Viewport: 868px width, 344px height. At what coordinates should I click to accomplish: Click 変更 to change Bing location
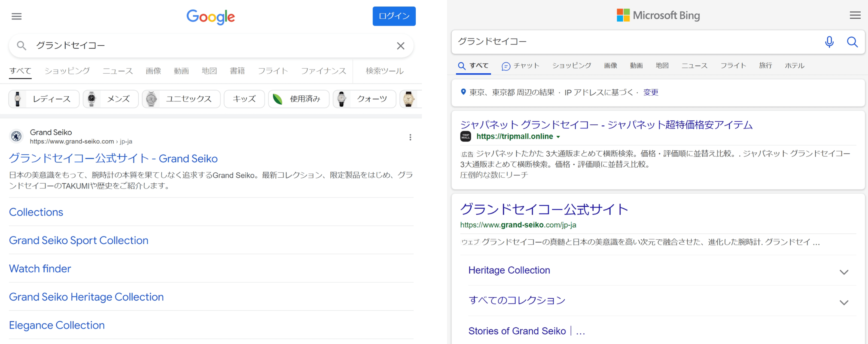pyautogui.click(x=651, y=92)
